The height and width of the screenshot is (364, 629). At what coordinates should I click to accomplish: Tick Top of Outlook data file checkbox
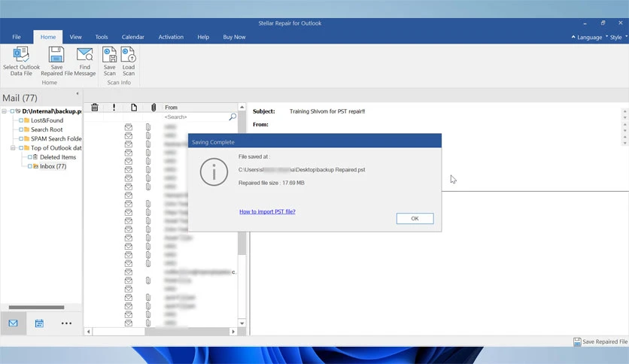click(x=21, y=148)
